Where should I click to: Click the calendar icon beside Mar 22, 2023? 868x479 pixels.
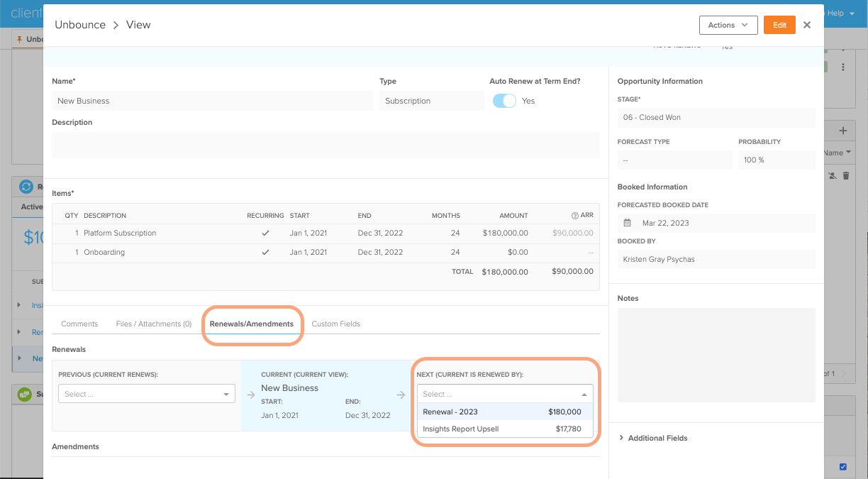click(x=627, y=223)
